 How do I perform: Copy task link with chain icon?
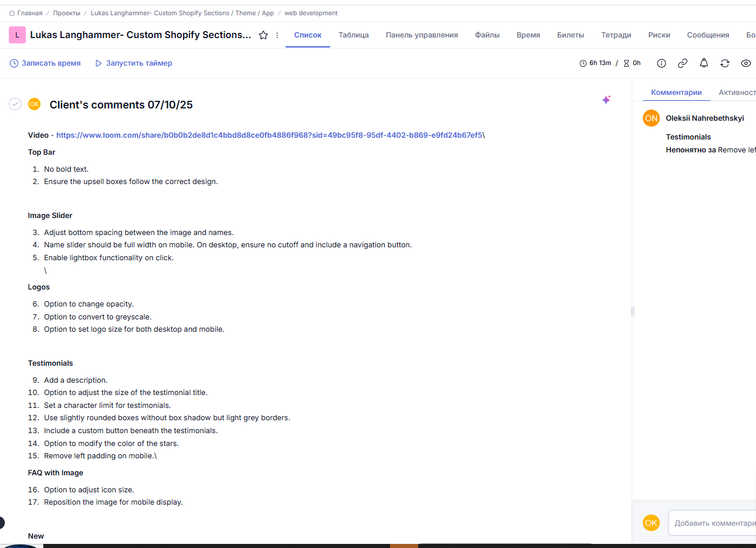pyautogui.click(x=682, y=63)
